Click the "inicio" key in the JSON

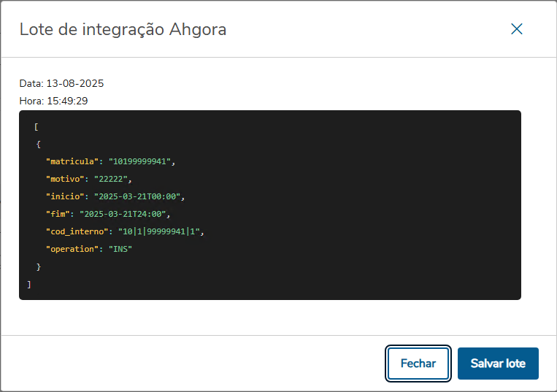[x=66, y=196]
